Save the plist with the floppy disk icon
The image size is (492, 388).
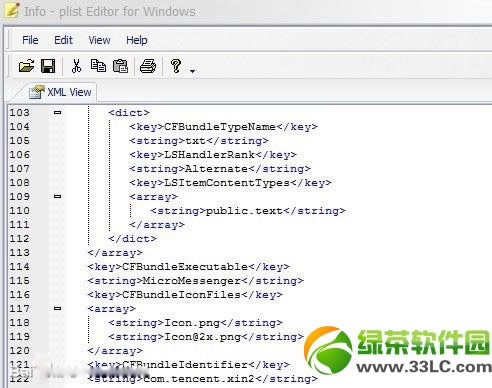(x=48, y=66)
